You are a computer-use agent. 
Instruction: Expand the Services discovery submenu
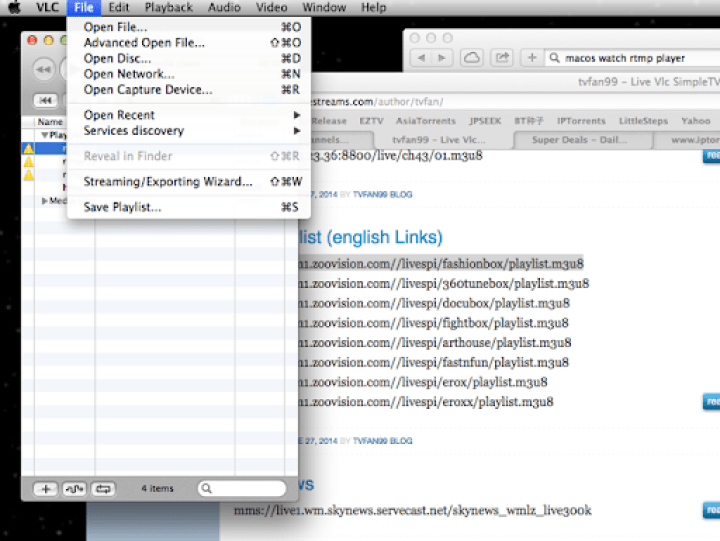pyautogui.click(x=189, y=130)
